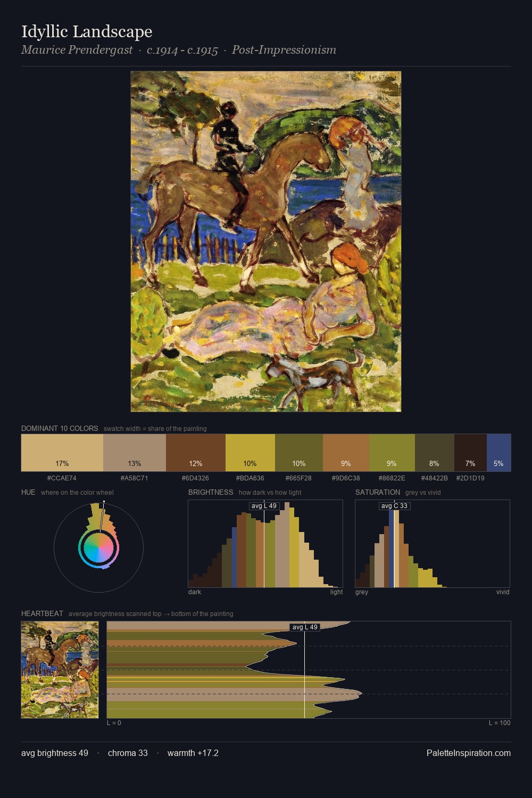This screenshot has width=532, height=798.
Task: Click the title 'Idyllic Landscape'
Action: (x=87, y=32)
